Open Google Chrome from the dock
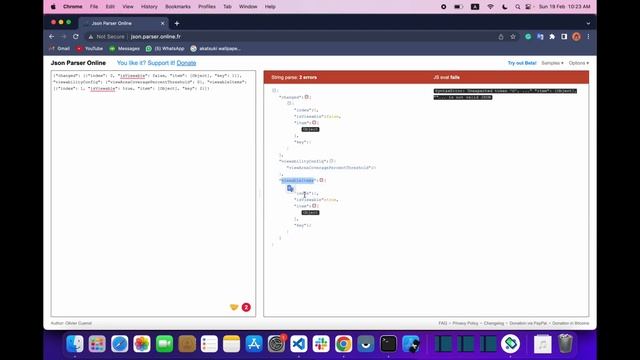This screenshot has width=640, height=360. [x=344, y=344]
